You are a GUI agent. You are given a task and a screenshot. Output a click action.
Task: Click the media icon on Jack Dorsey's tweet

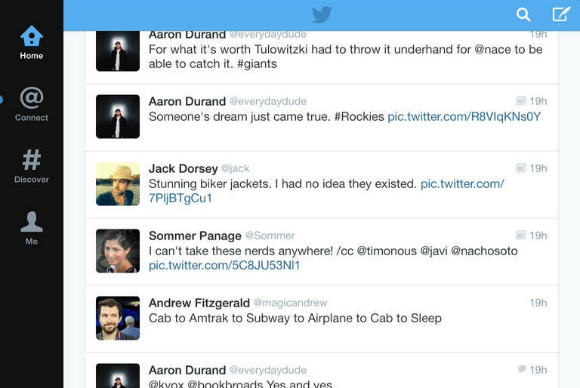tap(521, 168)
